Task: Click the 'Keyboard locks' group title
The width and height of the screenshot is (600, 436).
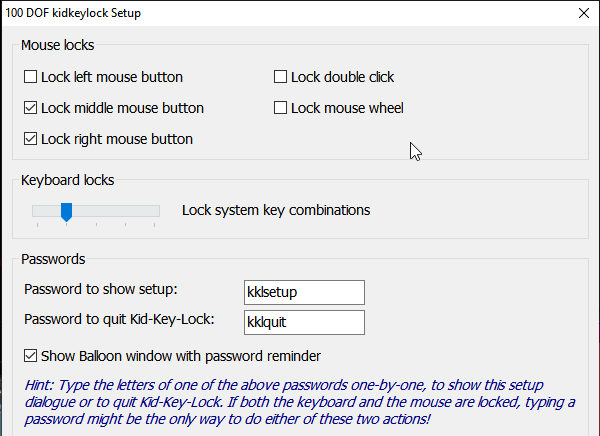Action: [67, 180]
